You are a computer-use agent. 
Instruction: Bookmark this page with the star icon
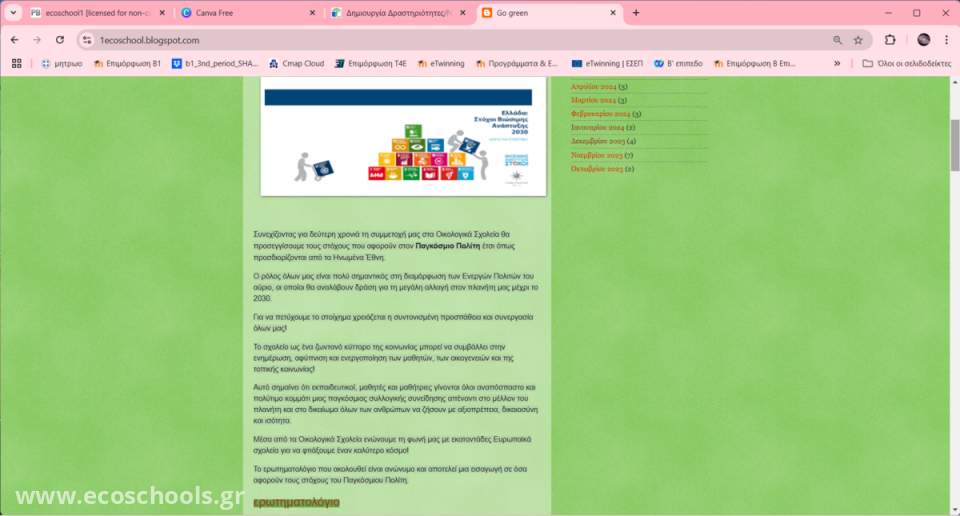[858, 40]
